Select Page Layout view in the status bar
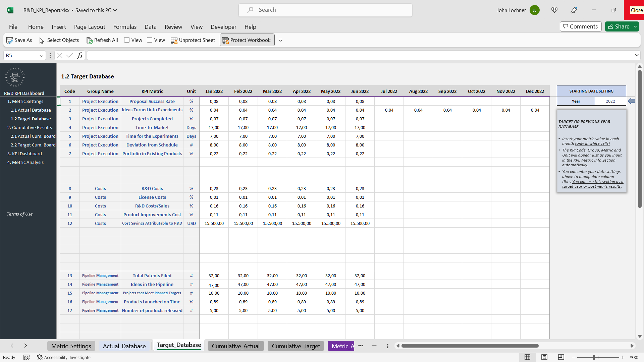The width and height of the screenshot is (644, 362). click(x=545, y=357)
